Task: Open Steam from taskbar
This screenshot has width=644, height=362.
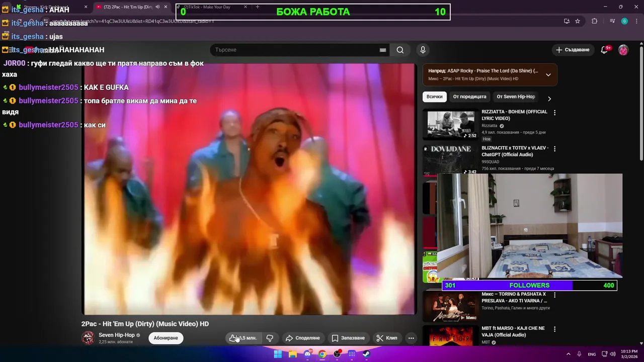Action: coord(366,354)
